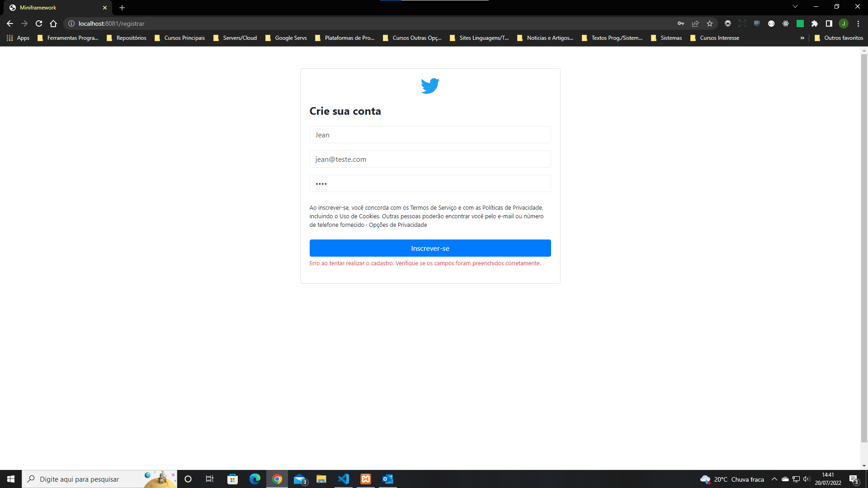
Task: Click the Inscrever-se button
Action: [x=430, y=248]
